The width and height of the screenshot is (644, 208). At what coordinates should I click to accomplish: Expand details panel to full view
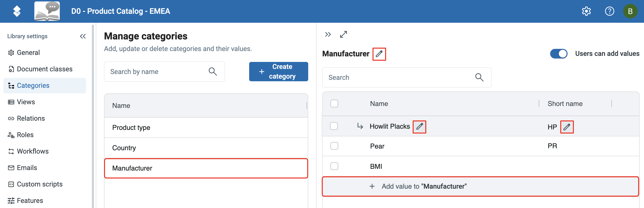[344, 34]
